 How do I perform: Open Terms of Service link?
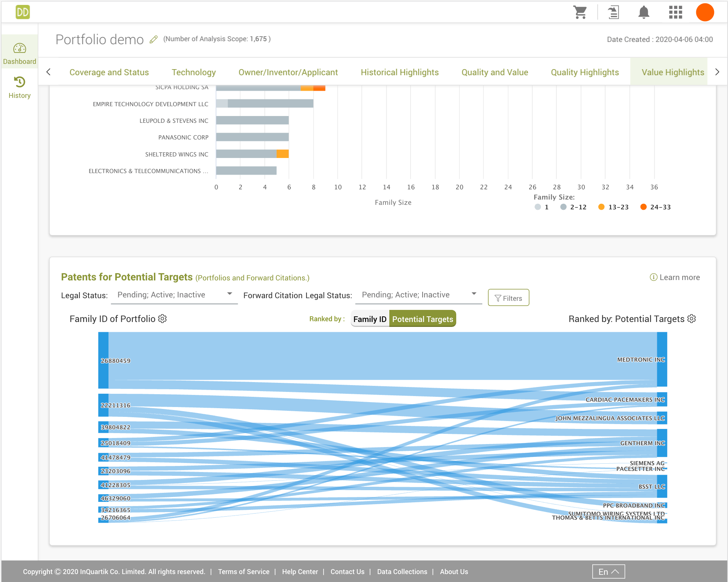(x=244, y=571)
